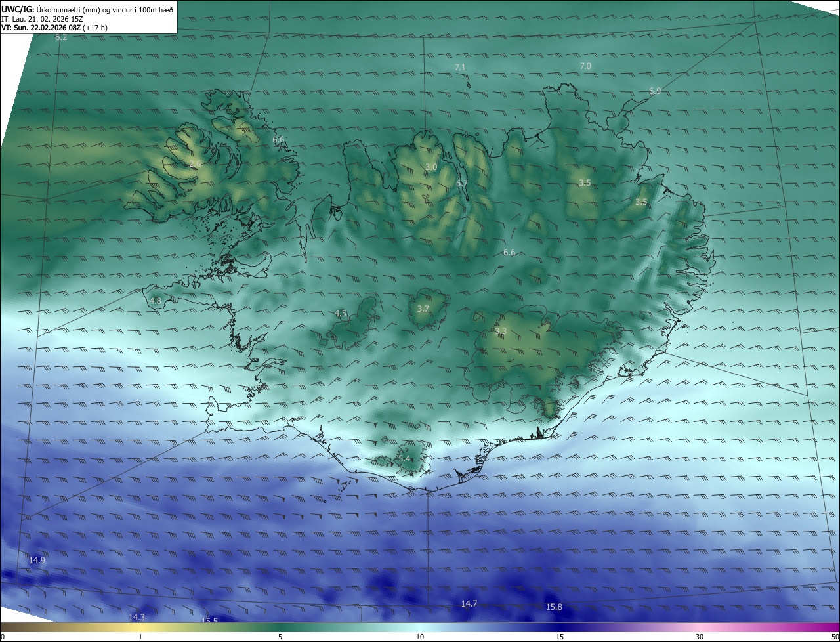Click the 14.7 value label

point(469,603)
